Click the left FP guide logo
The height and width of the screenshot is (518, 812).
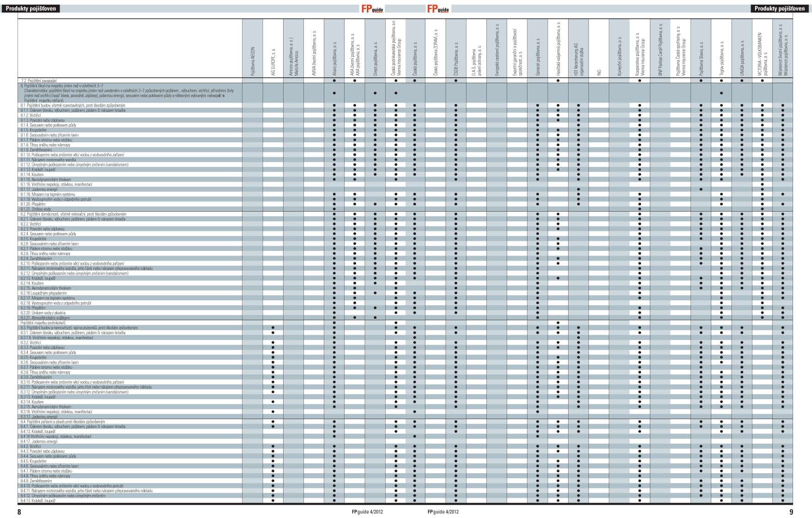[x=372, y=9]
